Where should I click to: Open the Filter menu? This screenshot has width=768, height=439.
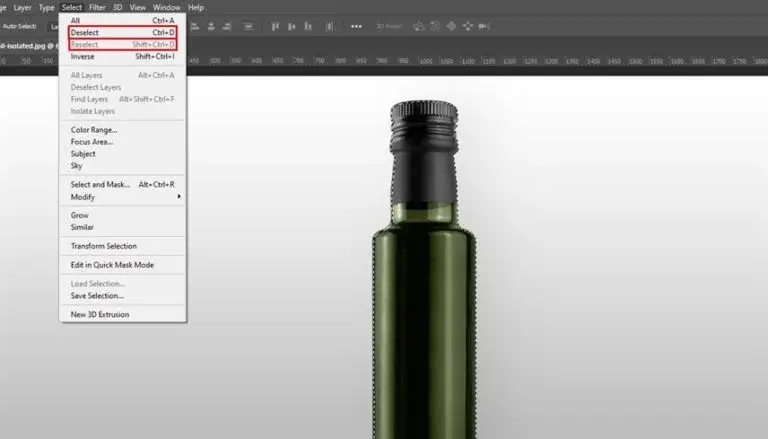tap(97, 7)
